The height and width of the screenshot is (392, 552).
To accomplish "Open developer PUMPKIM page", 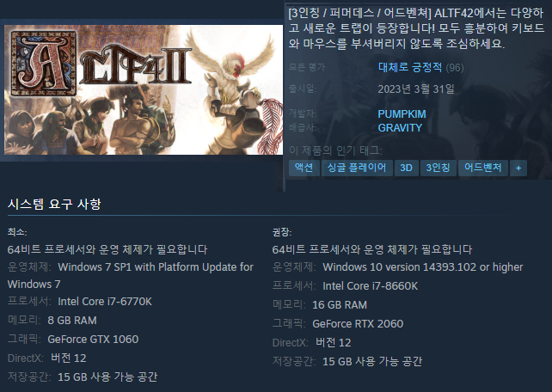I will pyautogui.click(x=402, y=114).
